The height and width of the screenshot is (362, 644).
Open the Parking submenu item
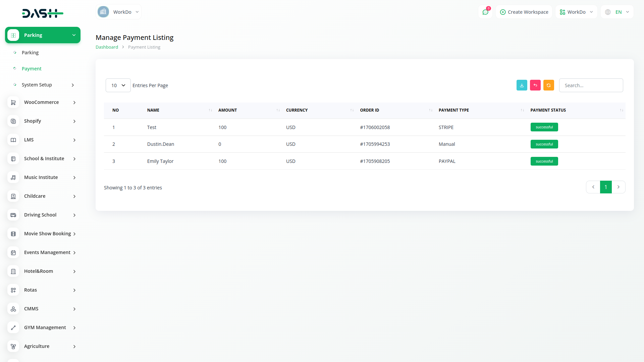coord(30,53)
